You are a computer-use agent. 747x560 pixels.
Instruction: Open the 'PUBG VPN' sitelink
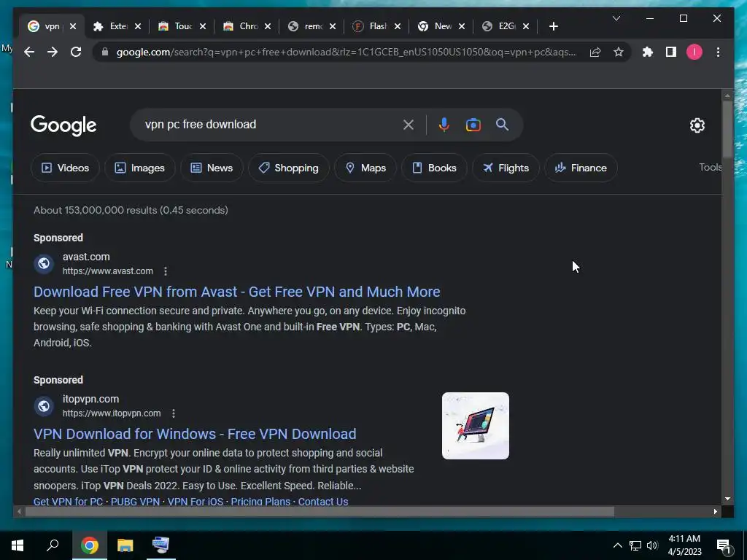coord(135,502)
